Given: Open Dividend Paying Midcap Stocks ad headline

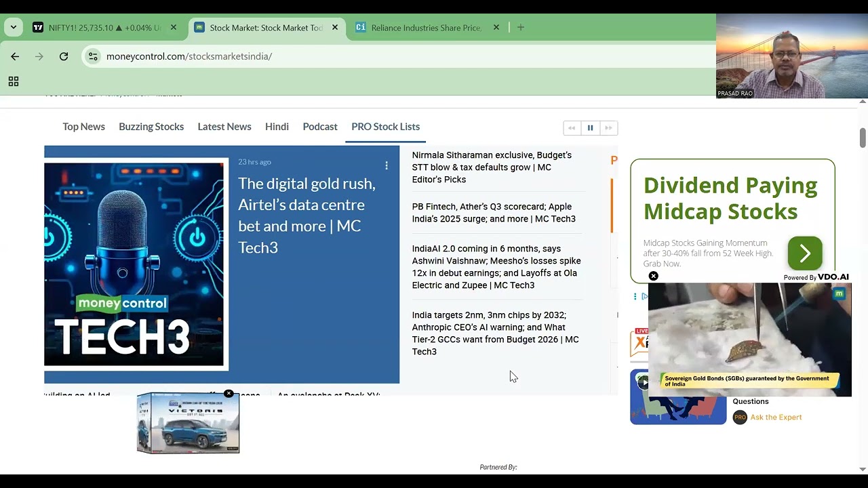Looking at the screenshot, I should coord(730,198).
